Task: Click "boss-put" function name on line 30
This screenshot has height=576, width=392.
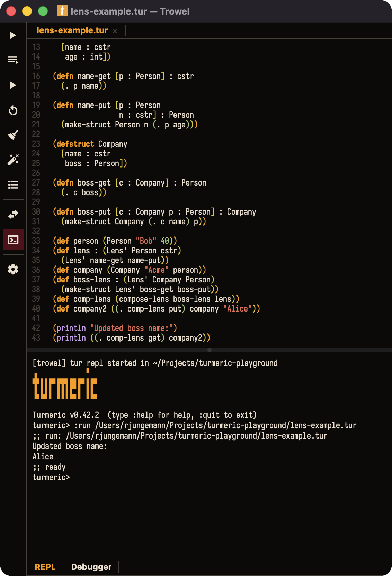Action: point(94,212)
